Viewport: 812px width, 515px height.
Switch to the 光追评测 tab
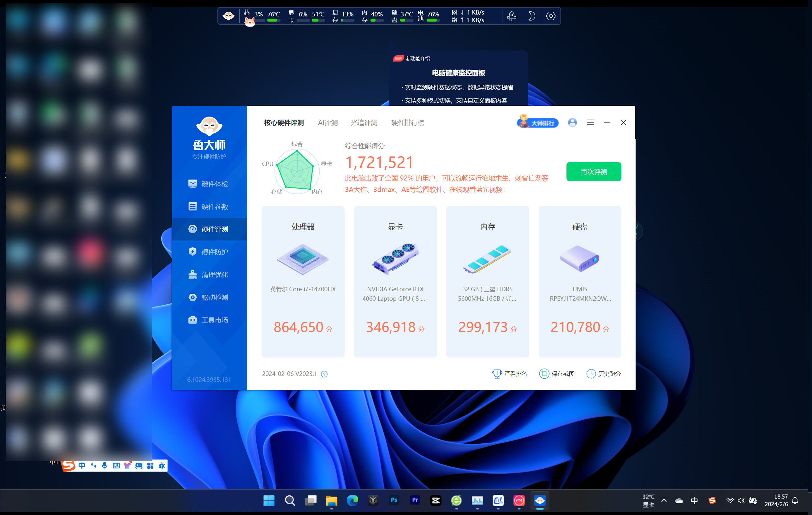click(364, 123)
